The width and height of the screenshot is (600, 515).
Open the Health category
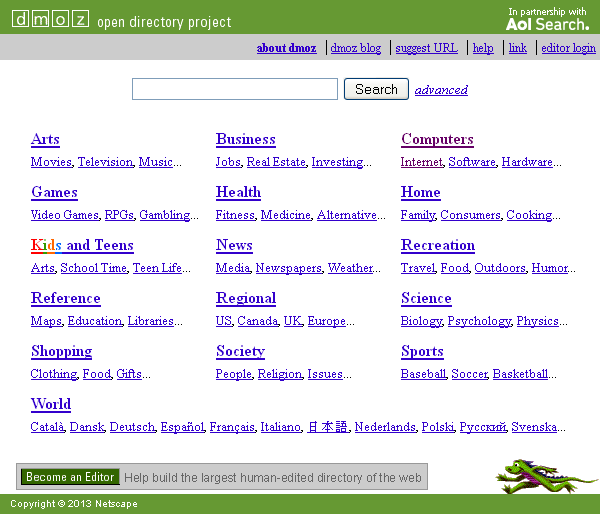point(238,192)
